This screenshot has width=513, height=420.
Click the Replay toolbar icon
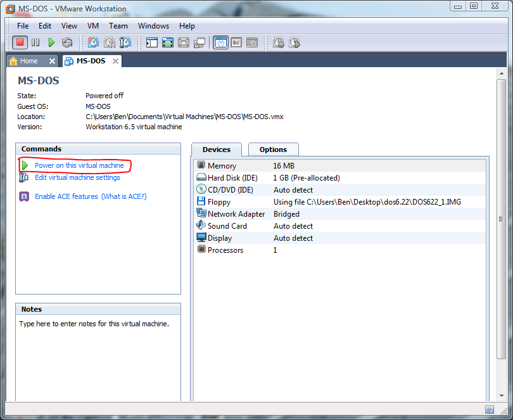click(294, 42)
